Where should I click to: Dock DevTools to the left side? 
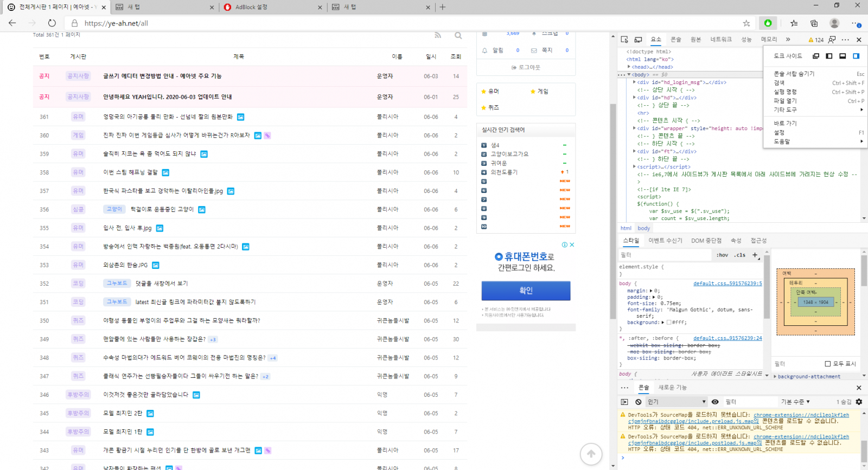click(x=829, y=56)
